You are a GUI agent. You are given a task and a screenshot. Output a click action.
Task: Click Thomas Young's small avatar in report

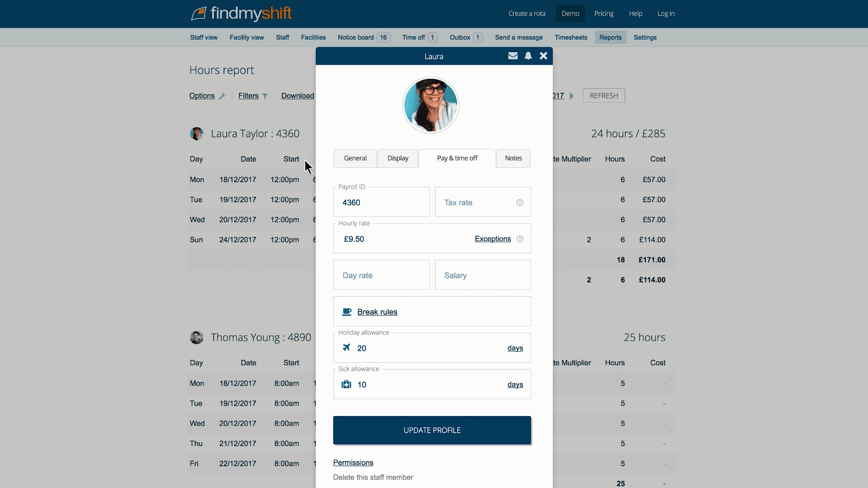click(x=197, y=338)
